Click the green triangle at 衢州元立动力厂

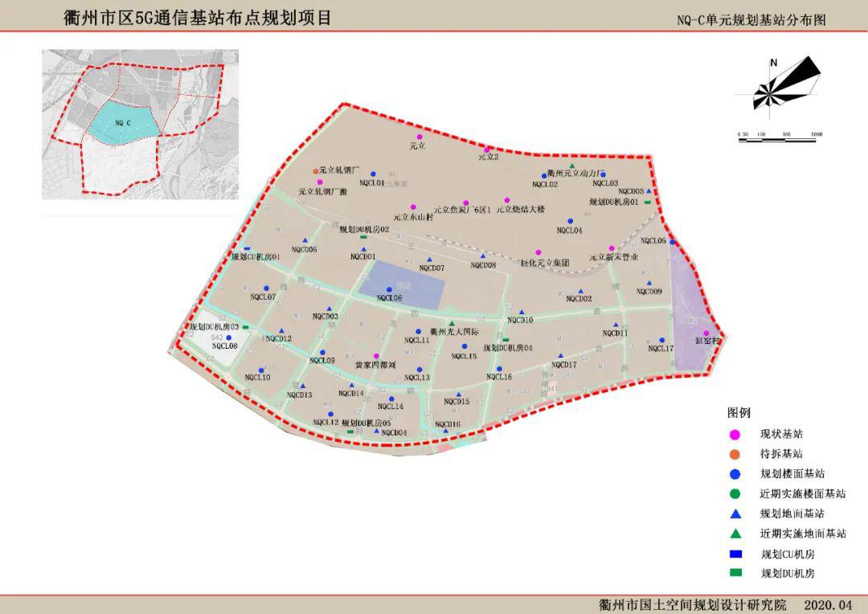573,166
